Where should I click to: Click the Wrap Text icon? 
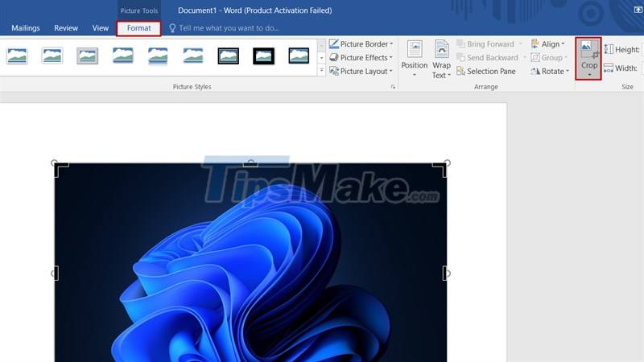[x=441, y=49]
